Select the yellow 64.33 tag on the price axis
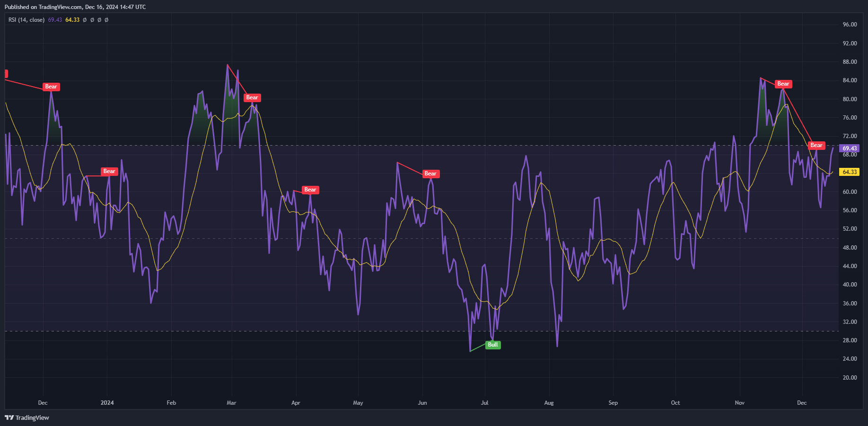 (x=850, y=172)
